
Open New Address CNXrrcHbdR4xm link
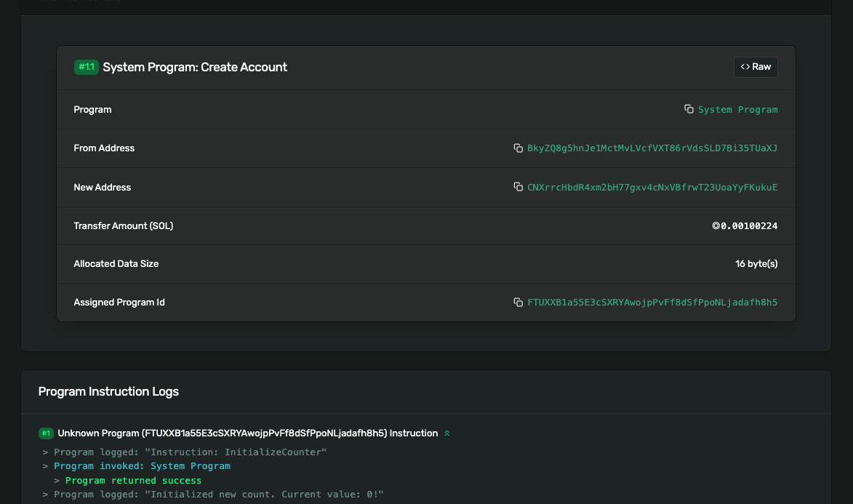click(x=652, y=187)
